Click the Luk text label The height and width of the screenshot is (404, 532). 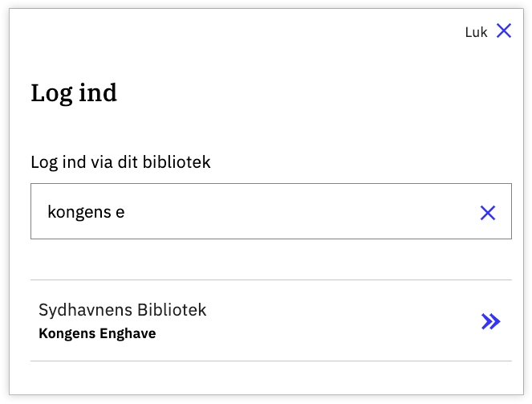[476, 32]
